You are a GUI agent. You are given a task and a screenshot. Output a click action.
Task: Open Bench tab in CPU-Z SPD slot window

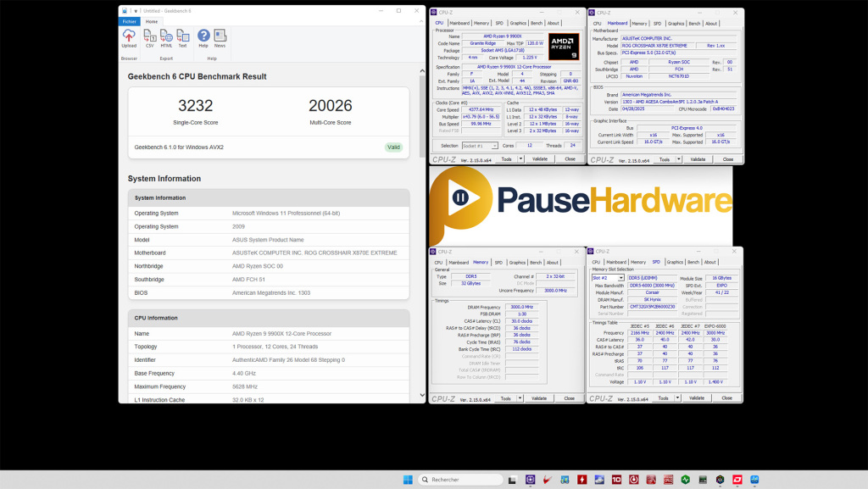coord(693,262)
